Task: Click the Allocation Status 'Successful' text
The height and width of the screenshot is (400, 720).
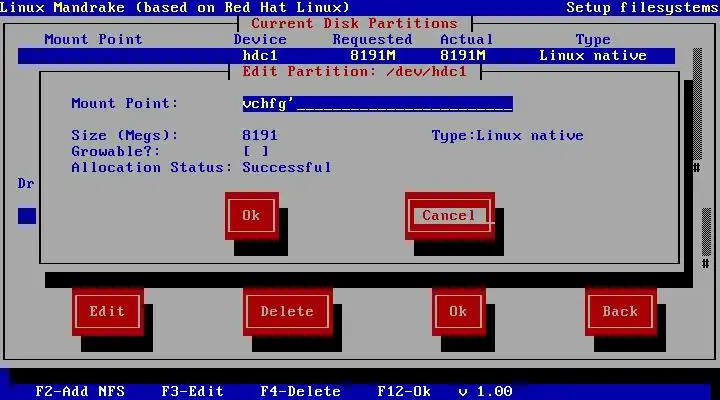Action: tap(287, 167)
